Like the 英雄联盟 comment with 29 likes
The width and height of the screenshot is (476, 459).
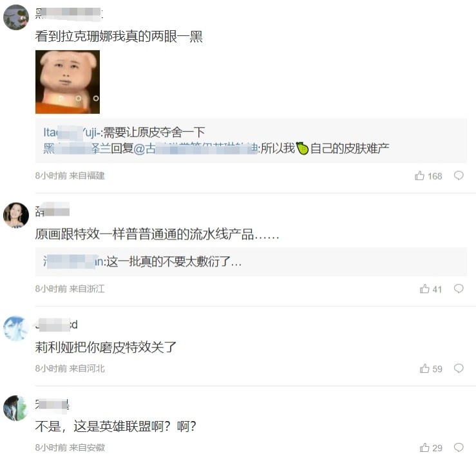(x=430, y=448)
